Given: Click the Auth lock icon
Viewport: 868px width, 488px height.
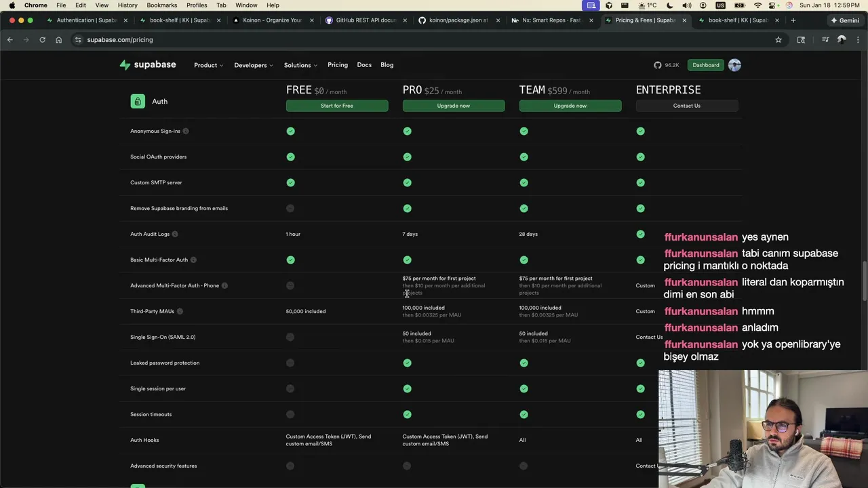Looking at the screenshot, I should pyautogui.click(x=138, y=102).
